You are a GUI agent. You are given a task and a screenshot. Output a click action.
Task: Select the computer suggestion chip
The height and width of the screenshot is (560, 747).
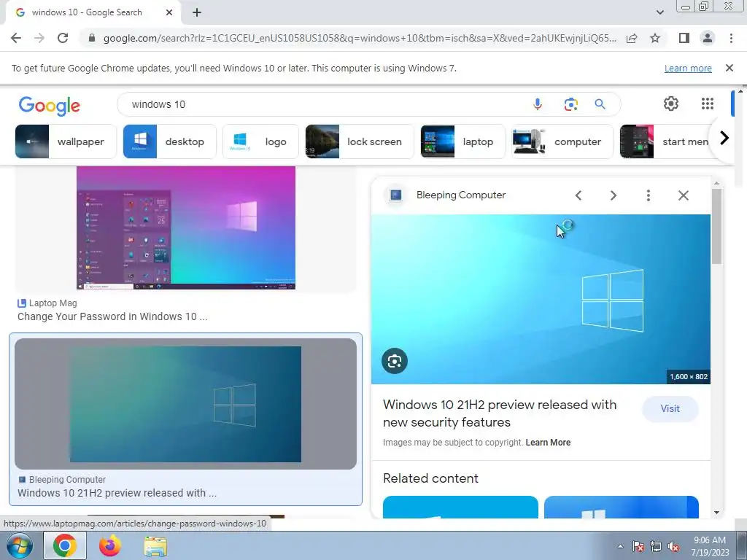coord(562,141)
